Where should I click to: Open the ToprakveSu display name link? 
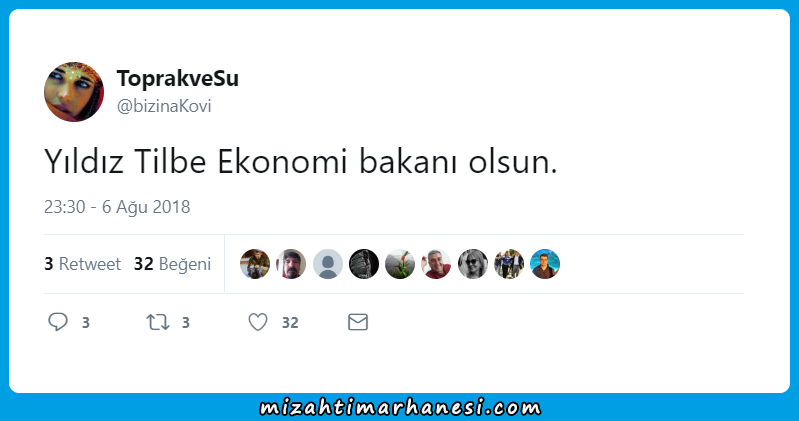click(178, 78)
